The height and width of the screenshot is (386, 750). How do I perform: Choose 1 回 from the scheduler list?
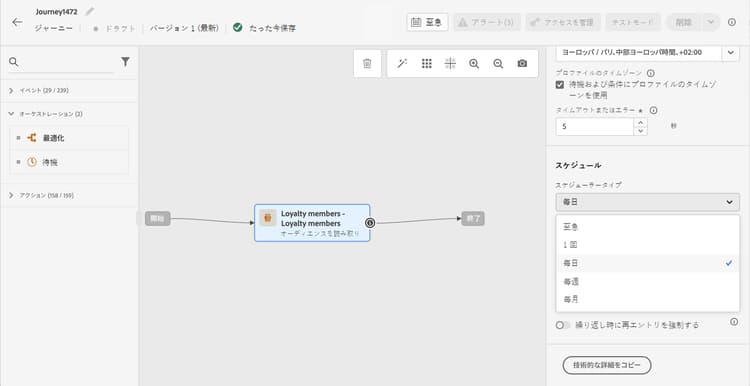[648, 245]
